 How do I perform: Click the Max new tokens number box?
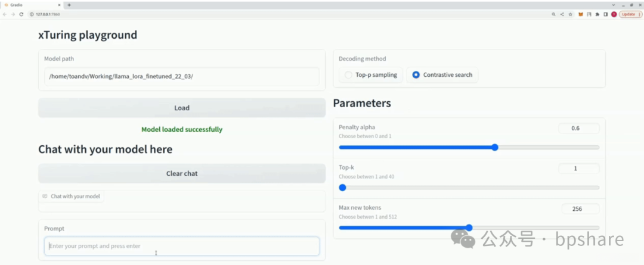point(580,208)
